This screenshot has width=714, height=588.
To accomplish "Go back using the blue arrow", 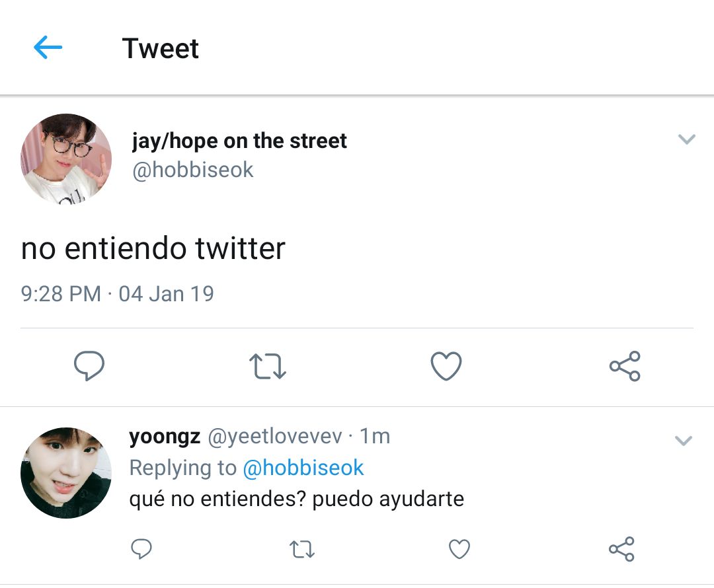I will [48, 48].
